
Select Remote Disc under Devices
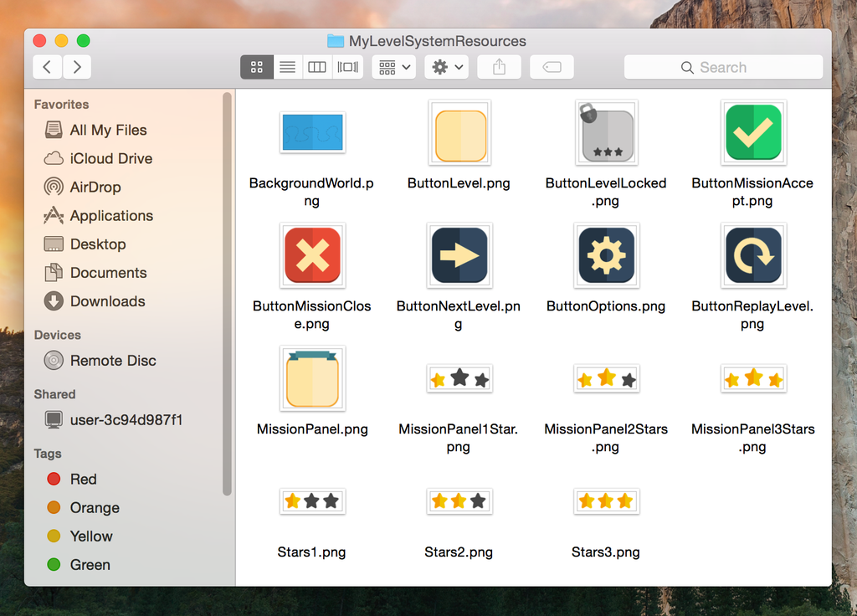point(112,361)
